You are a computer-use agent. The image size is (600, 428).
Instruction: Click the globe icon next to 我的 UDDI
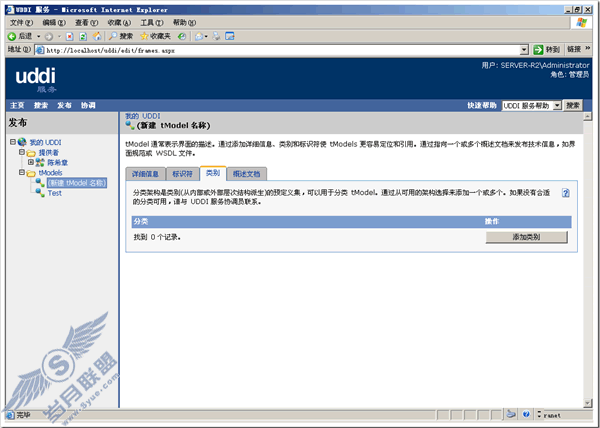point(22,142)
